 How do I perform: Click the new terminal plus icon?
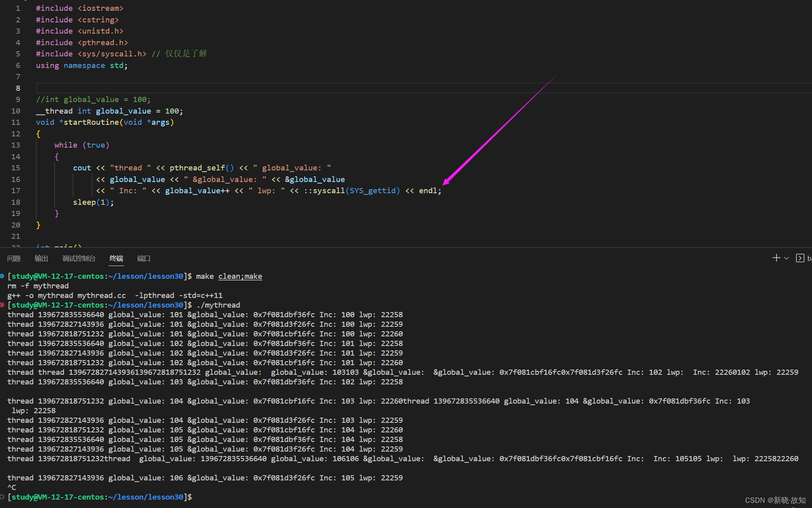click(x=776, y=258)
